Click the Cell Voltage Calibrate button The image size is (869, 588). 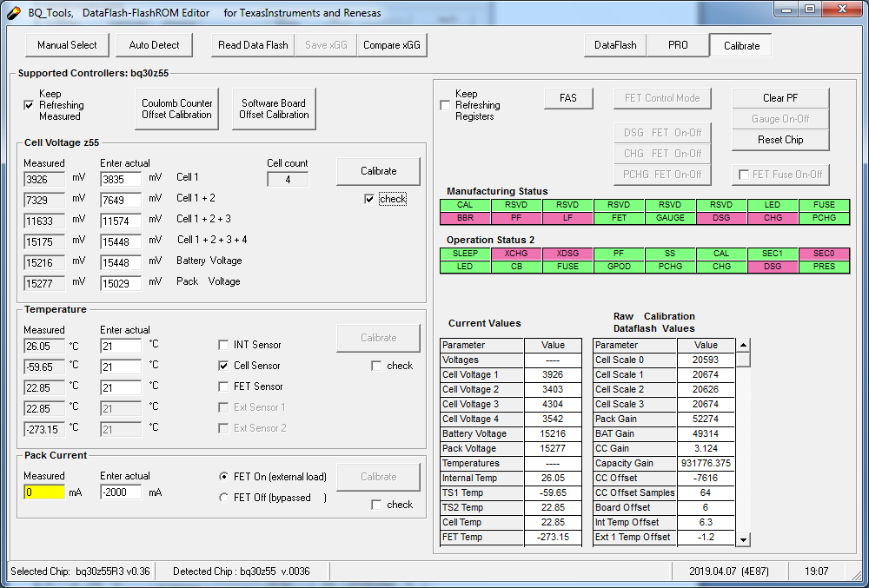379,171
